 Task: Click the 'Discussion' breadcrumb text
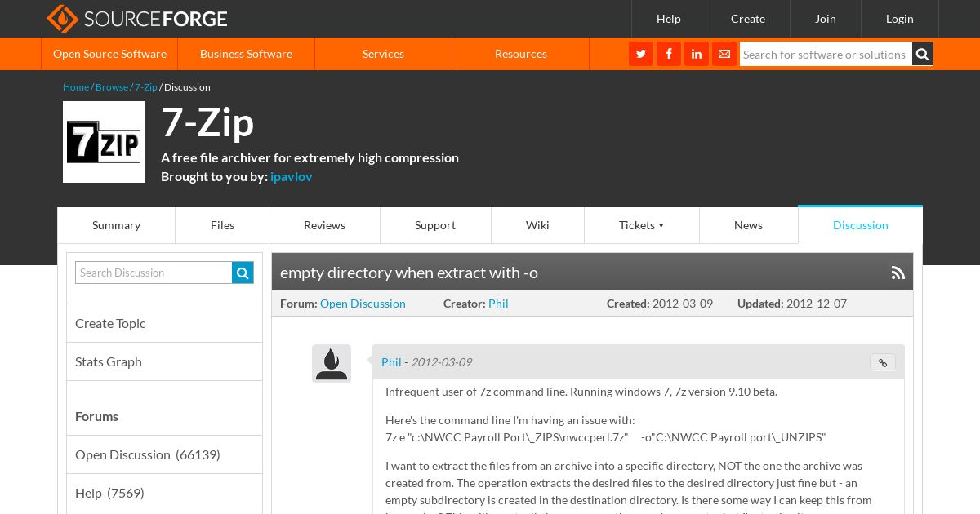coord(187,87)
